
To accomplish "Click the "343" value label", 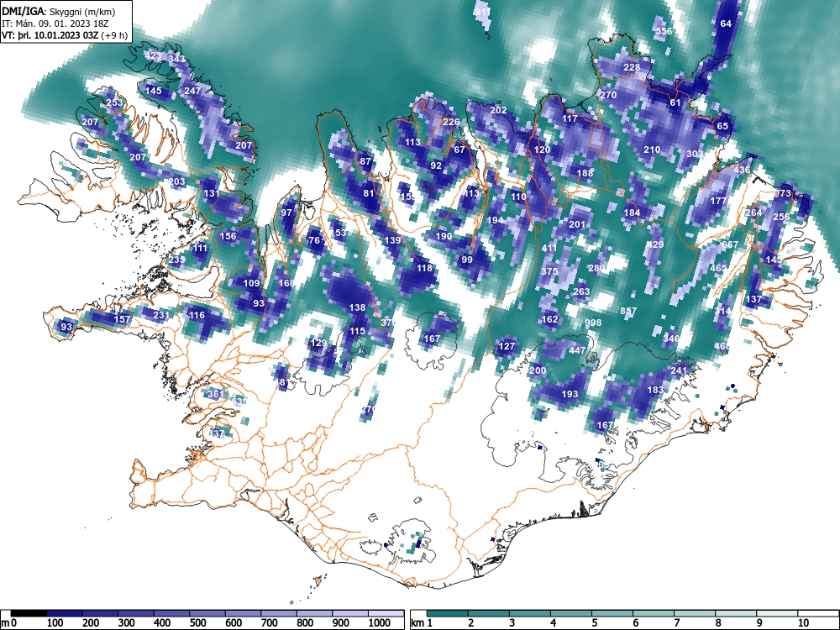I will pyautogui.click(x=176, y=59).
